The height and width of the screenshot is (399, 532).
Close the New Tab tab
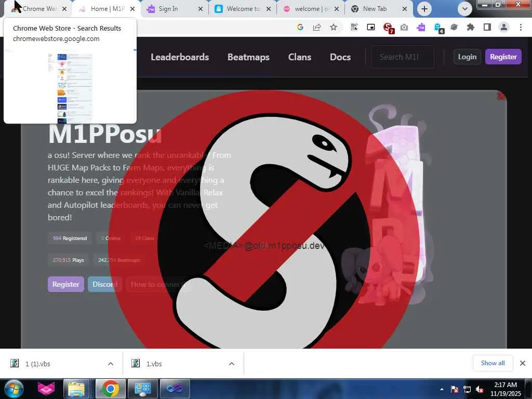[x=404, y=9]
